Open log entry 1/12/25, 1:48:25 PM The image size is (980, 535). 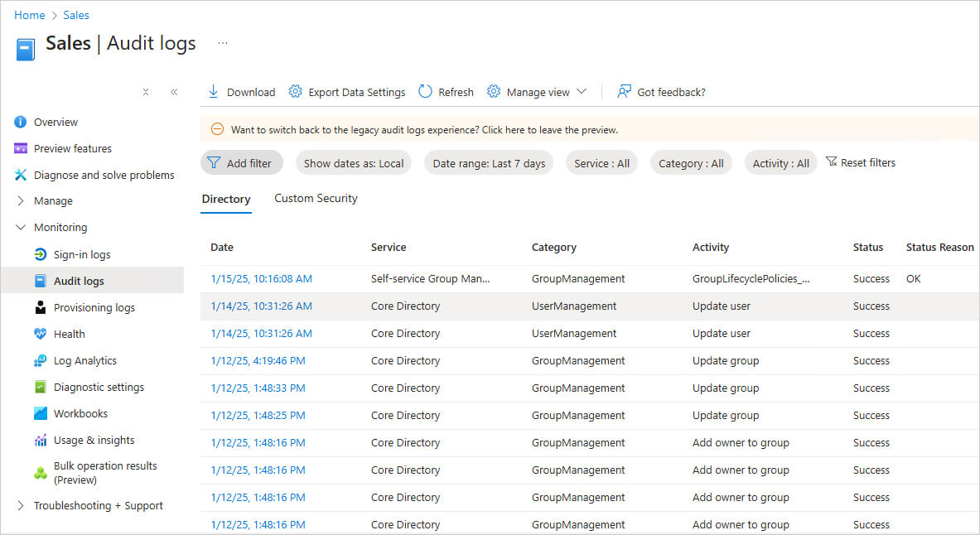pos(258,416)
